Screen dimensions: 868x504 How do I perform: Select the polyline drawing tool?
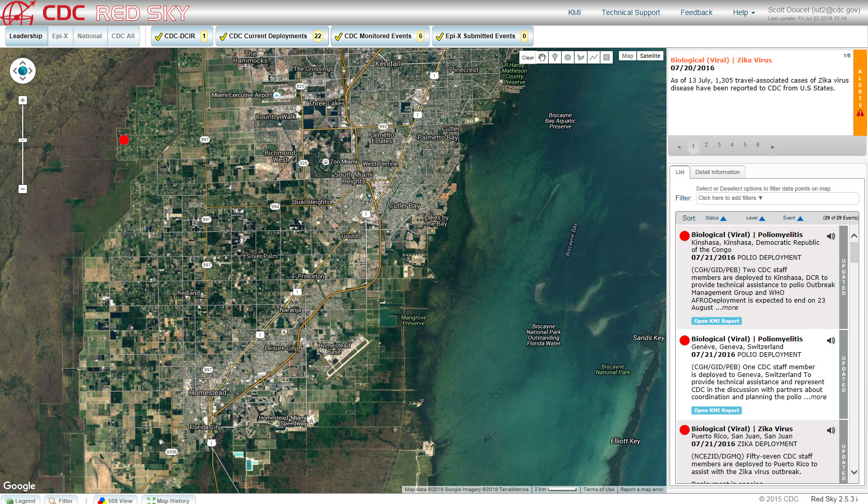pos(594,57)
